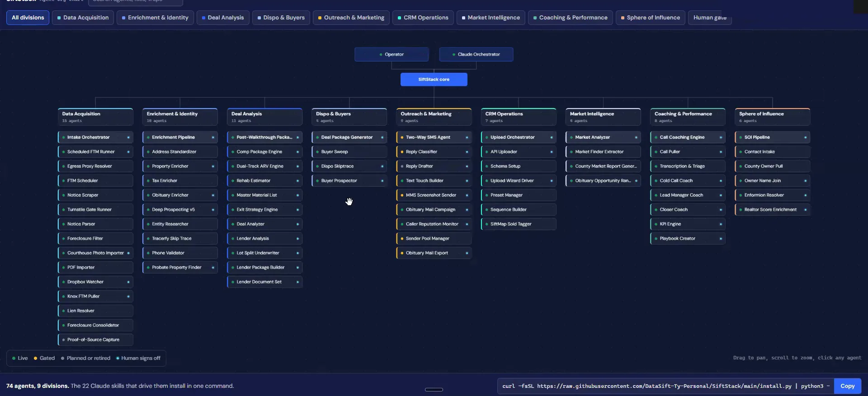Open the Deal Package Generator agent
This screenshot has height=396, width=868.
click(349, 137)
